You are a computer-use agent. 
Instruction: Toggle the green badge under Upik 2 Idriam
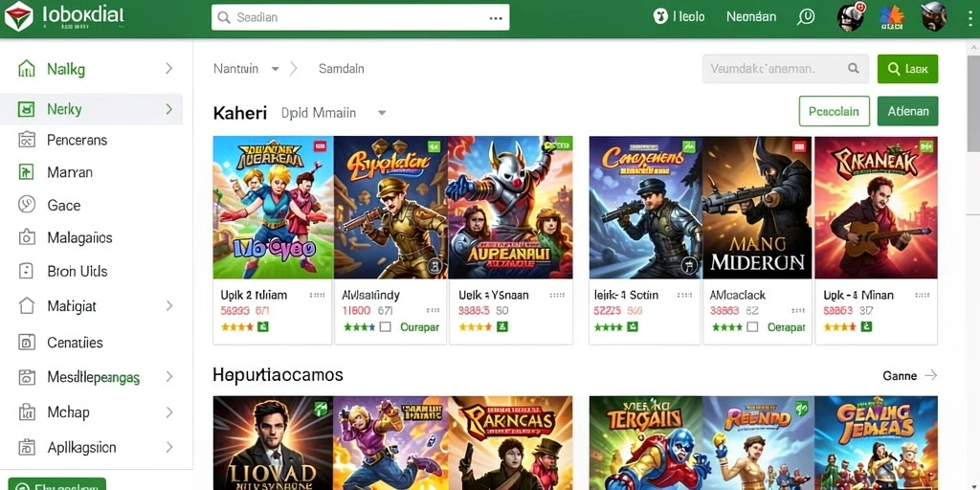click(262, 327)
